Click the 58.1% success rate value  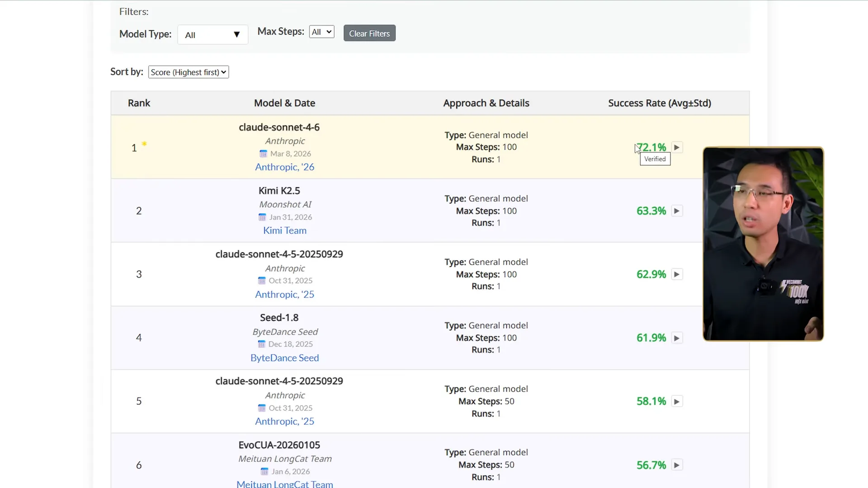[651, 401]
